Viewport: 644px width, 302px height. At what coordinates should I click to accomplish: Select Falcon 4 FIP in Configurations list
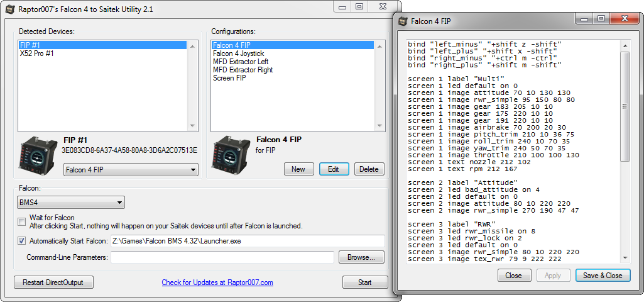(x=292, y=45)
